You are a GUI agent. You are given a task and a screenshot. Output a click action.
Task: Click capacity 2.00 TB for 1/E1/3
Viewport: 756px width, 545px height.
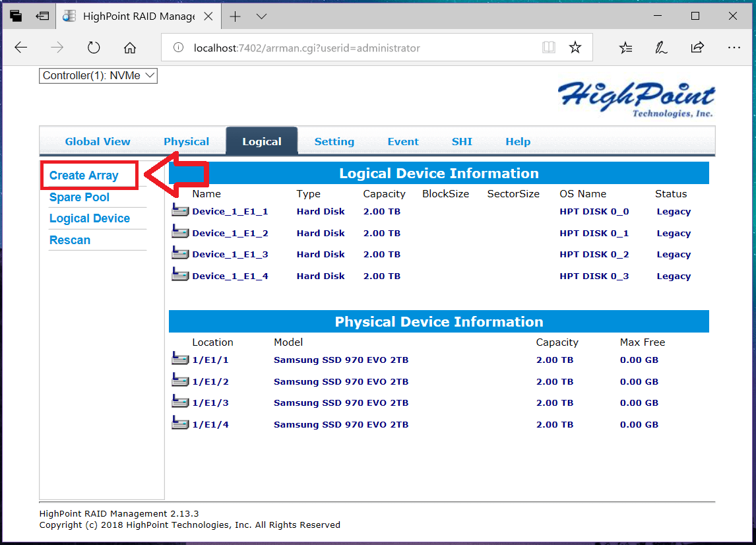click(x=554, y=402)
